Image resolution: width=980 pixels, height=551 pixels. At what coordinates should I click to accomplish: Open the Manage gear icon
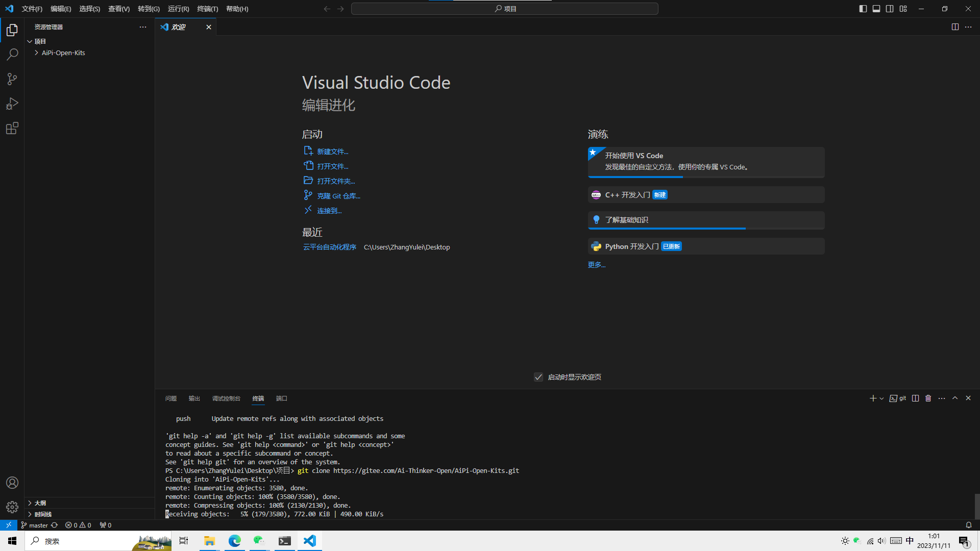[x=12, y=507]
